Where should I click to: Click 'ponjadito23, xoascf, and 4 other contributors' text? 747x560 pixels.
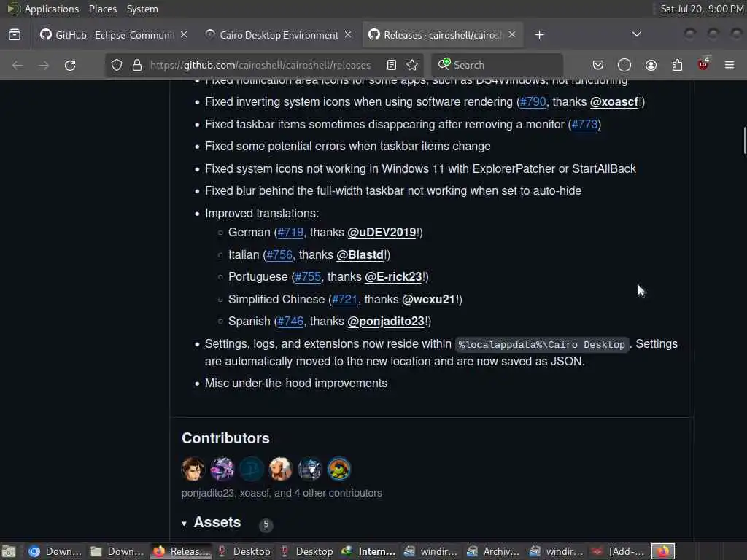[x=282, y=494]
